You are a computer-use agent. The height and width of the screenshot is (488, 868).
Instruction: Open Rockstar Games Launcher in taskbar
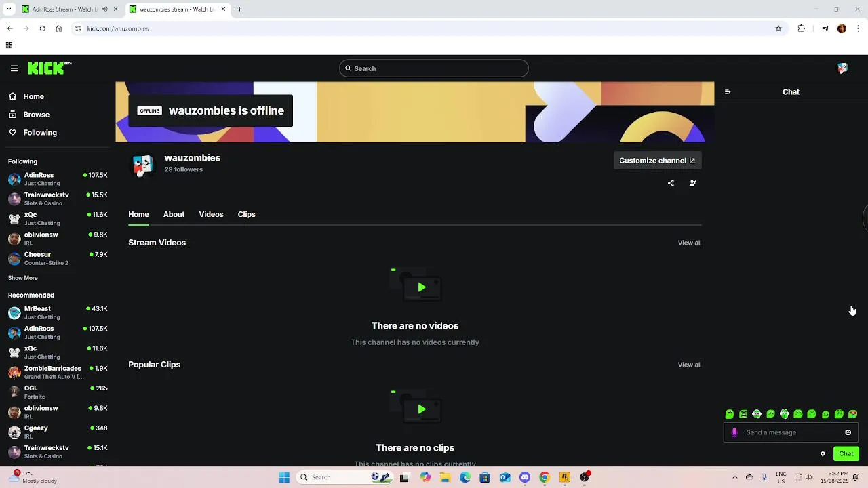tap(564, 477)
